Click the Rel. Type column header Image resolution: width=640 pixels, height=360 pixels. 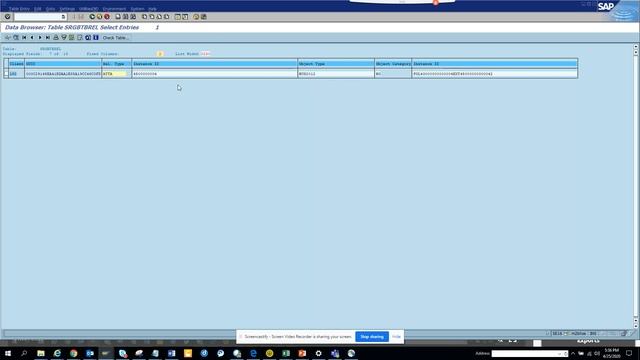point(116,64)
